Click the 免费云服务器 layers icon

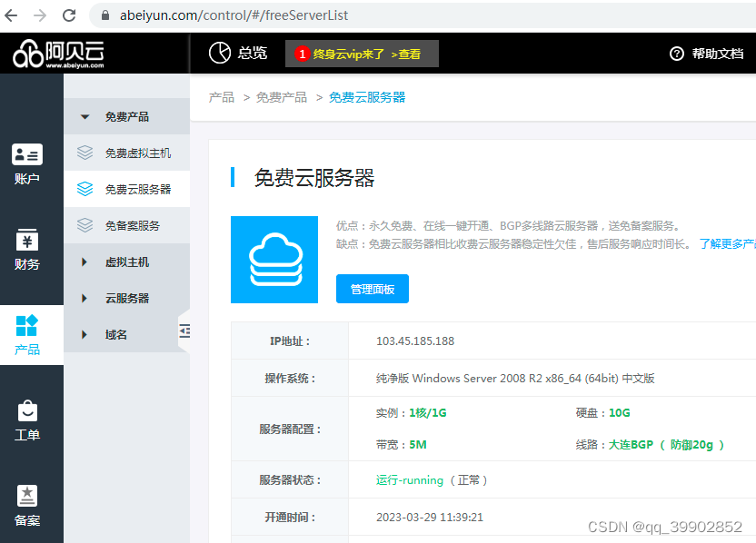(x=85, y=189)
